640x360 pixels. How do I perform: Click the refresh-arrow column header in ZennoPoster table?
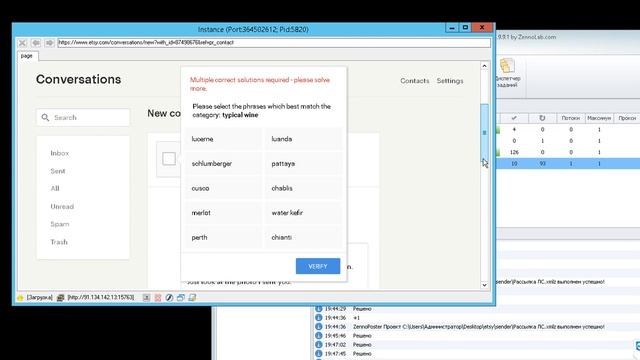542,118
